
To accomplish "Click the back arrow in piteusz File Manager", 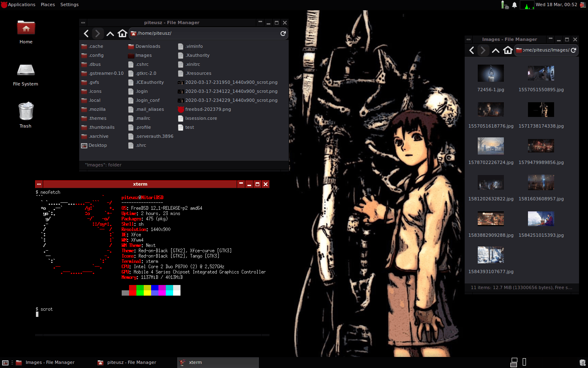I will click(x=86, y=34).
